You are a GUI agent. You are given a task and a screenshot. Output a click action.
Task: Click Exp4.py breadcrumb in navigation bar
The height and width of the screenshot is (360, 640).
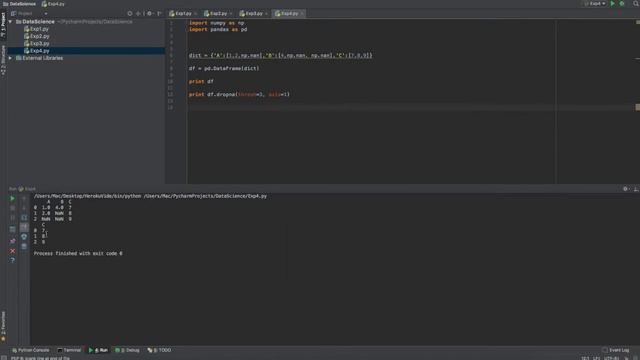(53, 4)
